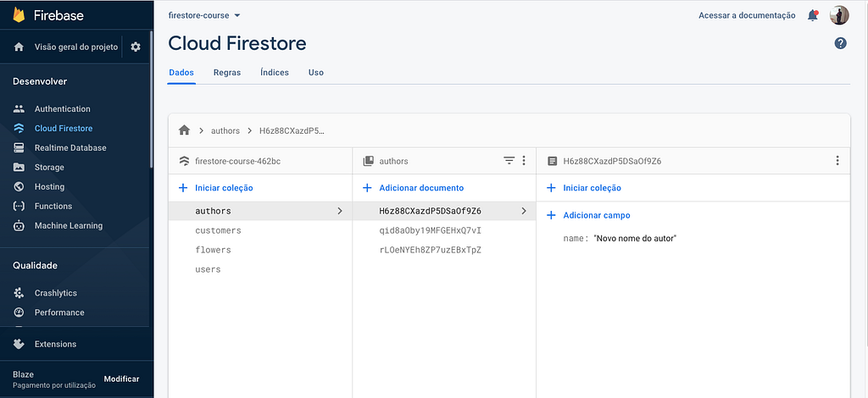
Task: Click the home icon beside Visão geral do projeto
Action: (x=19, y=47)
